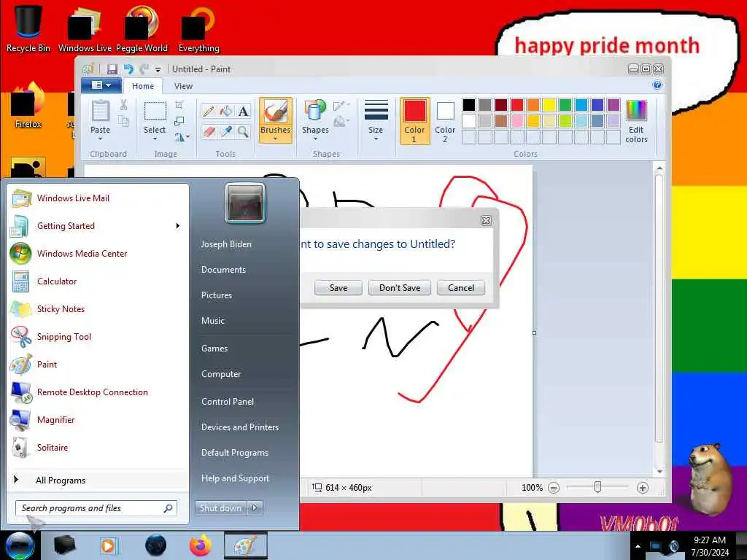Show hidden system tray icons arrow

pyautogui.click(x=638, y=546)
